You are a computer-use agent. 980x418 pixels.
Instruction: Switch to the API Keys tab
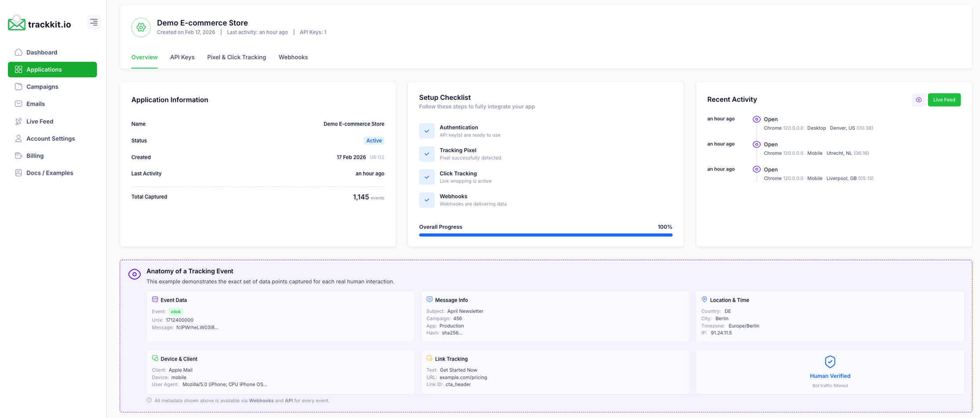point(182,57)
